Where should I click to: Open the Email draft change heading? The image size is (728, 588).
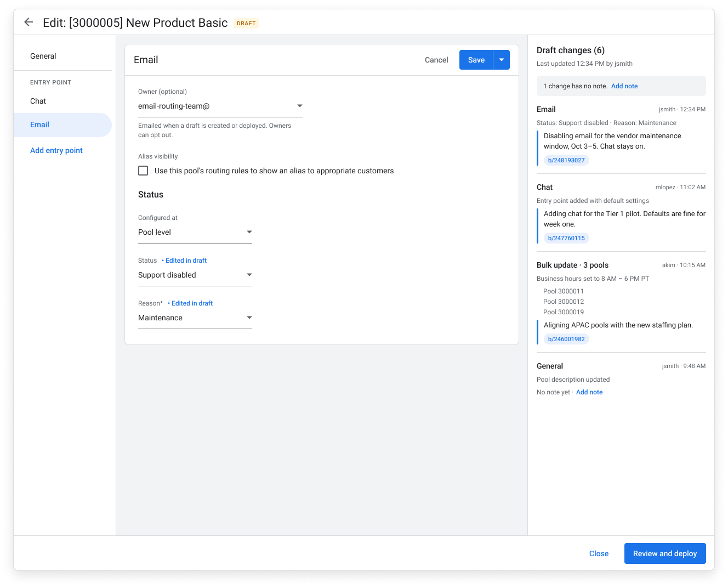[546, 109]
